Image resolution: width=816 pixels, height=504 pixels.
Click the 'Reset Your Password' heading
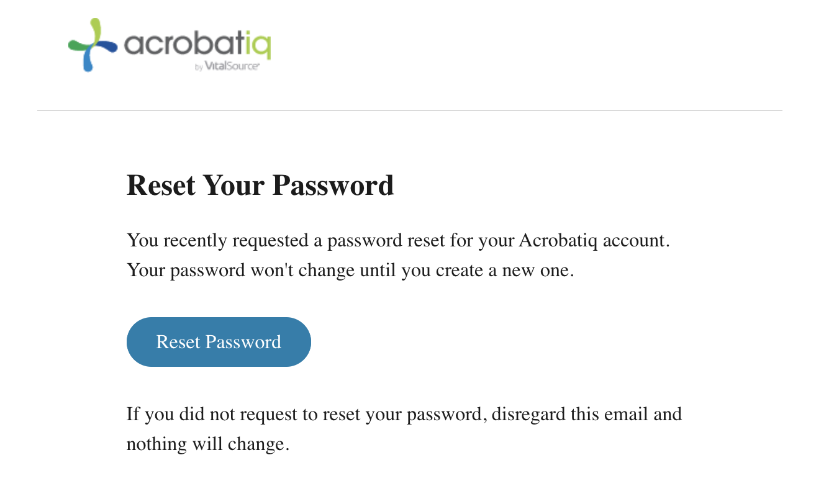click(260, 185)
